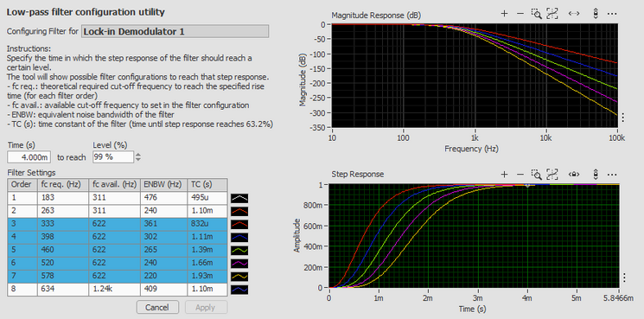Open the Level (%) dropdown showing 99 %

point(113,156)
